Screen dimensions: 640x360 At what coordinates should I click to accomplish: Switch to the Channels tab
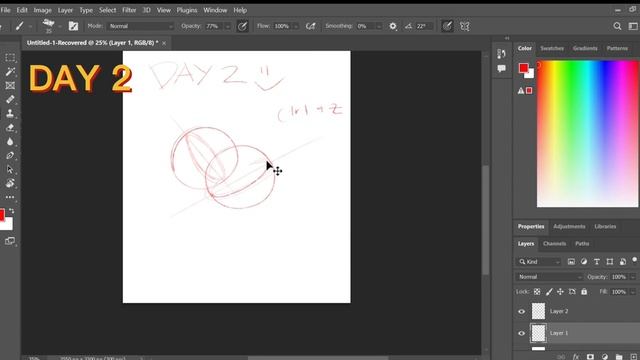coord(554,244)
